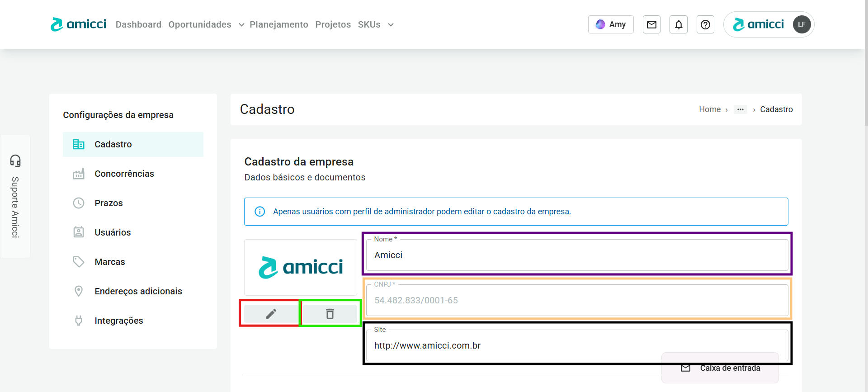The height and width of the screenshot is (392, 868).
Task: Expand the SKUs dropdown arrow
Action: pos(391,25)
